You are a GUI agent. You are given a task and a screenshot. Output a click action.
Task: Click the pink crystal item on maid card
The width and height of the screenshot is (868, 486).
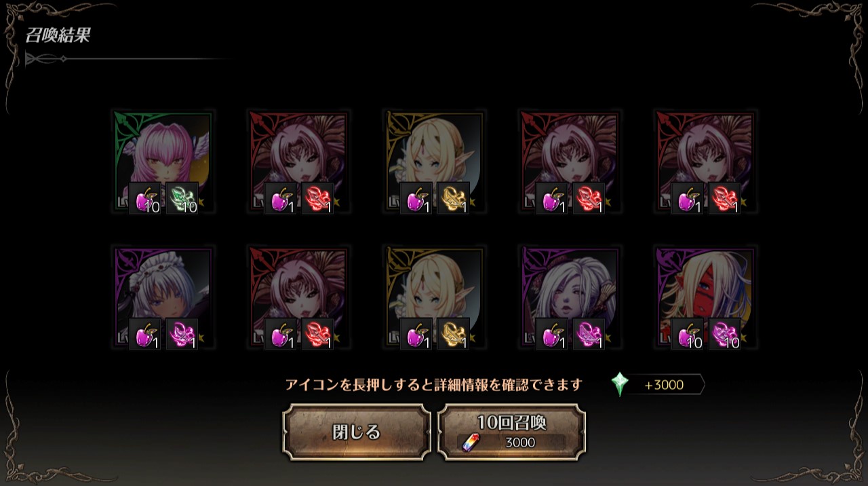[x=182, y=334]
